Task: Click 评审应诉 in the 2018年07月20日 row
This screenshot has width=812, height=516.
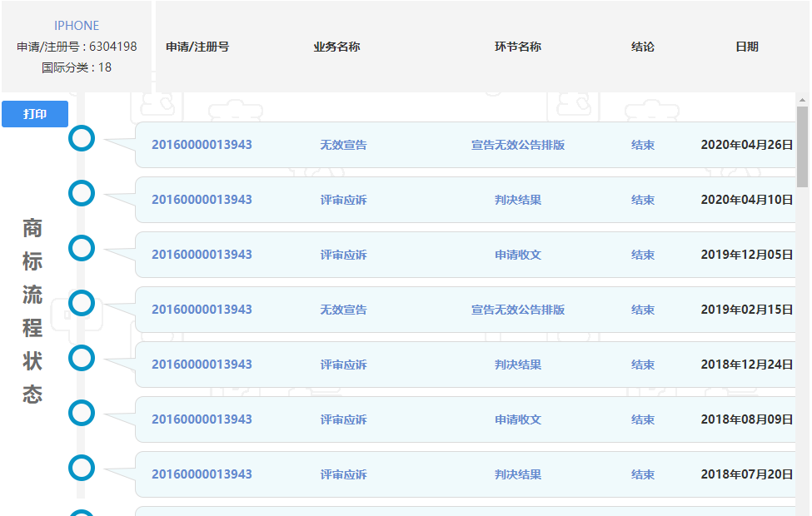Action: point(343,474)
